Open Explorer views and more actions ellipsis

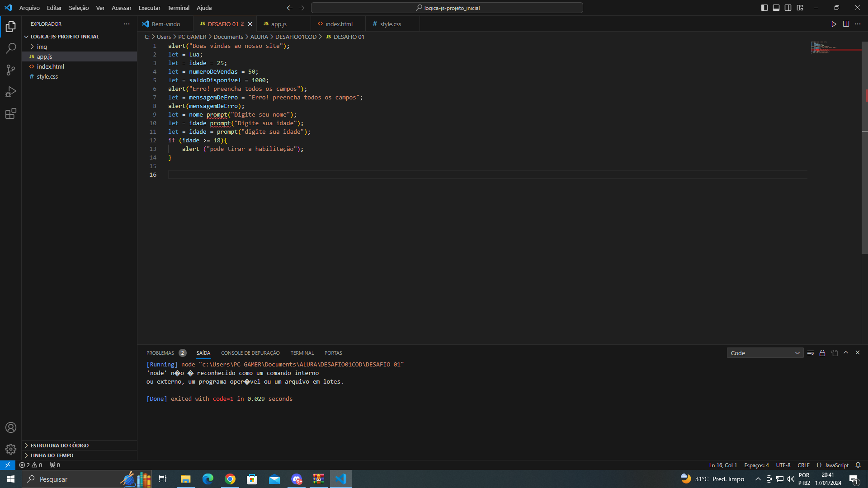[127, 24]
